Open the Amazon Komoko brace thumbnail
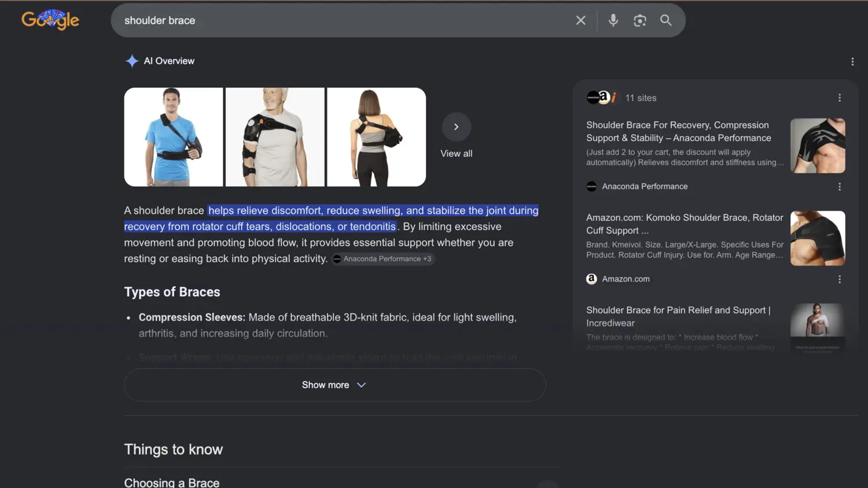868x488 pixels. [x=818, y=238]
